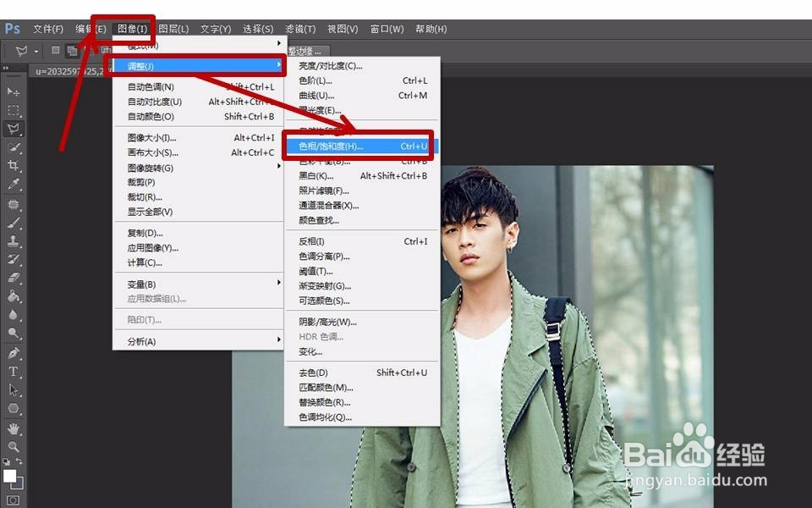Image resolution: width=812 pixels, height=508 pixels.
Task: Open the 视图(V) menu
Action: click(x=343, y=29)
